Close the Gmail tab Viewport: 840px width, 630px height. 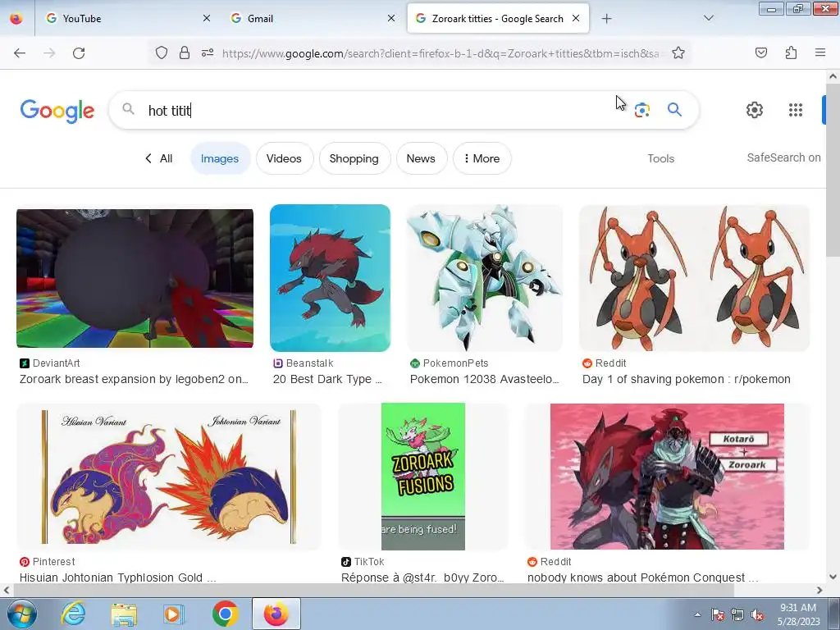[x=391, y=18]
